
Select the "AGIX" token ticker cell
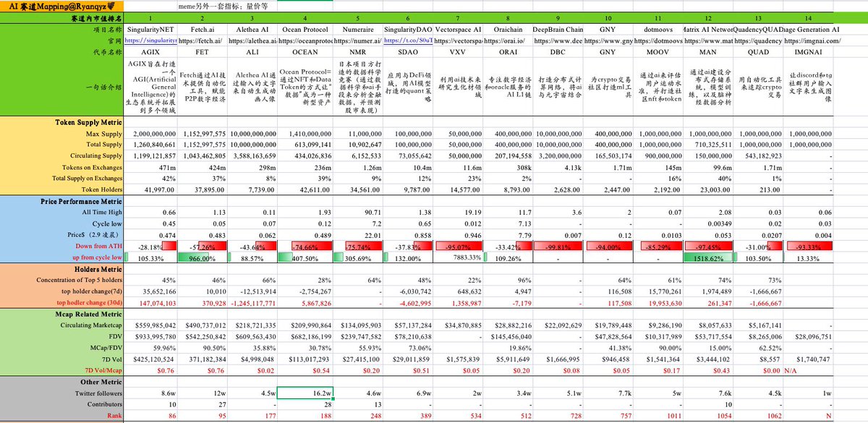click(150, 52)
